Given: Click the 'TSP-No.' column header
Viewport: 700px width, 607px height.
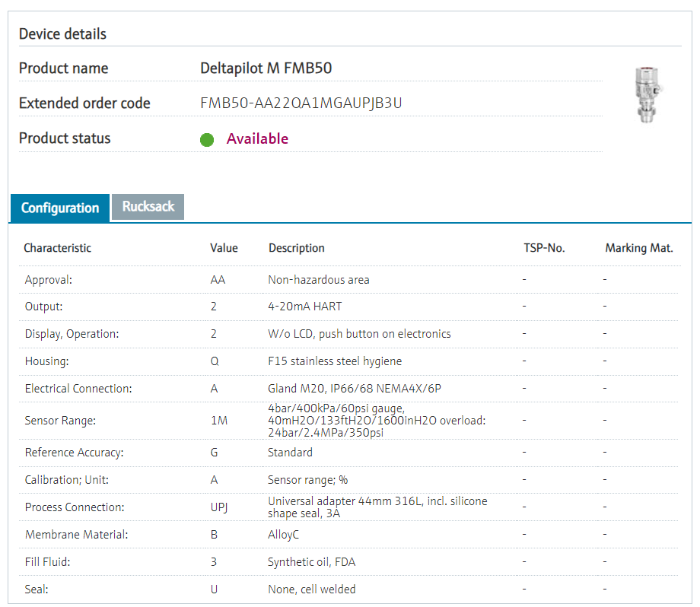Looking at the screenshot, I should coord(544,248).
